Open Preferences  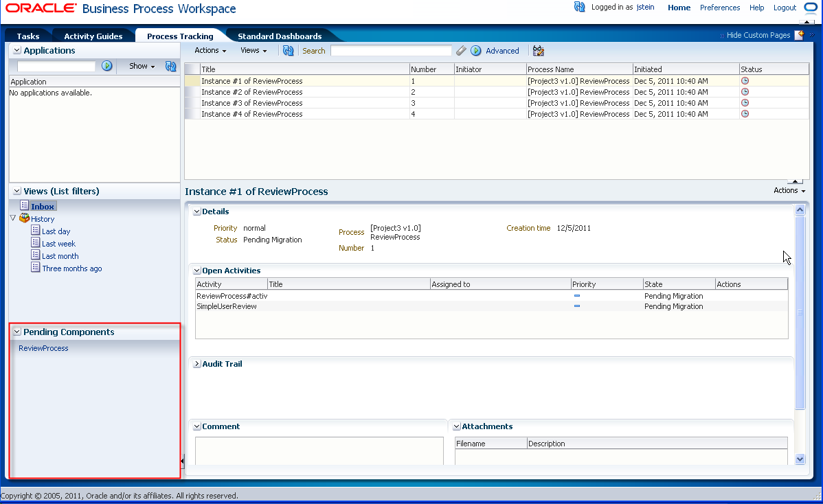(719, 8)
